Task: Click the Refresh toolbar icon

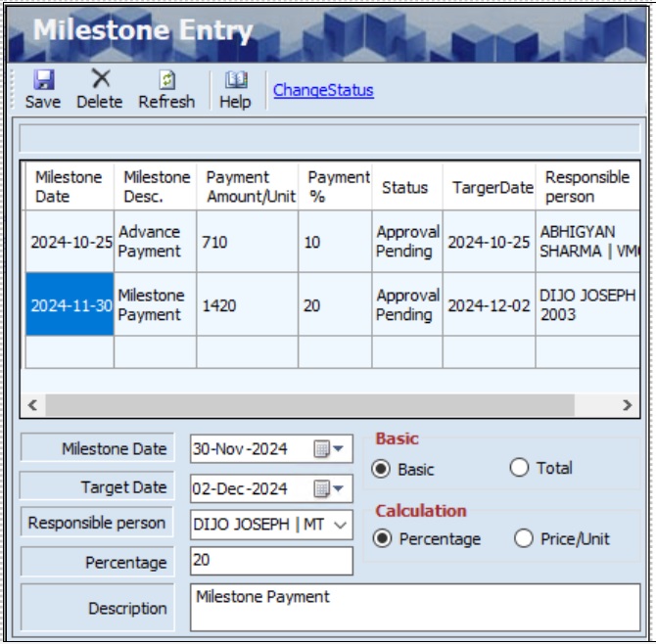Action: coord(166,80)
